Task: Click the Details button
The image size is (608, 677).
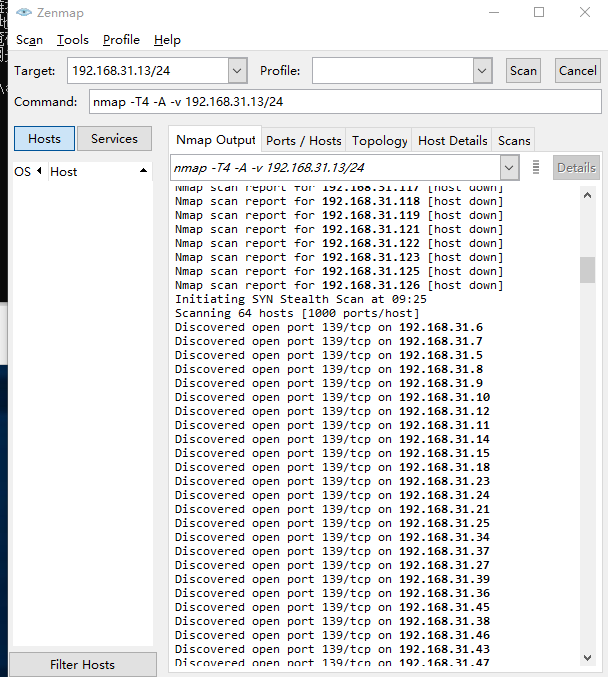Action: (x=576, y=167)
